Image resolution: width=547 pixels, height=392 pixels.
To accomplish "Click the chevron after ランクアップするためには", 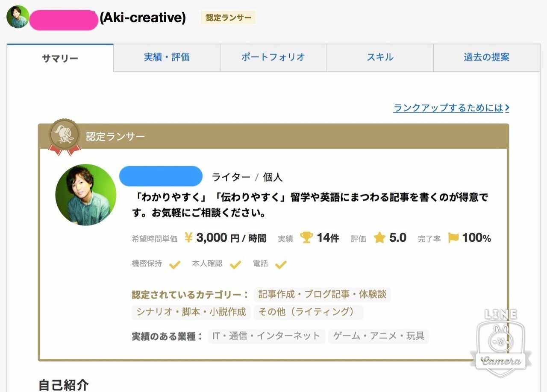I will (507, 108).
